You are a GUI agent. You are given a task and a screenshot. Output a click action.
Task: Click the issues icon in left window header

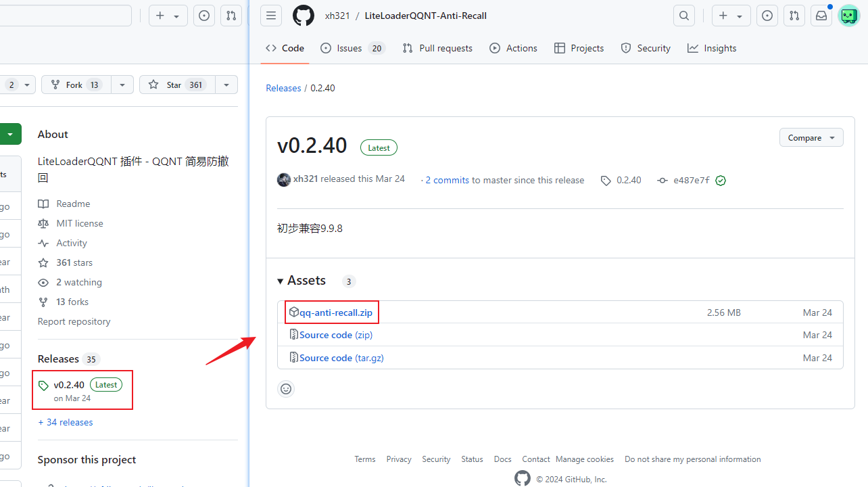coord(204,16)
